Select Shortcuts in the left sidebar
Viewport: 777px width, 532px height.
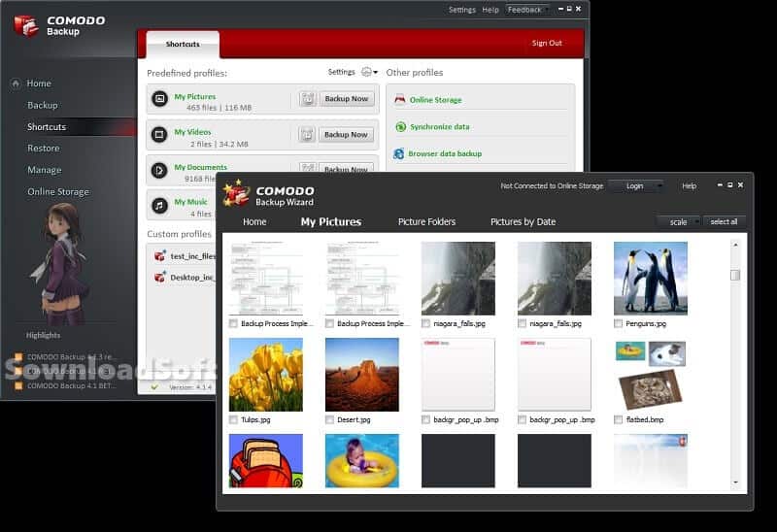(47, 127)
